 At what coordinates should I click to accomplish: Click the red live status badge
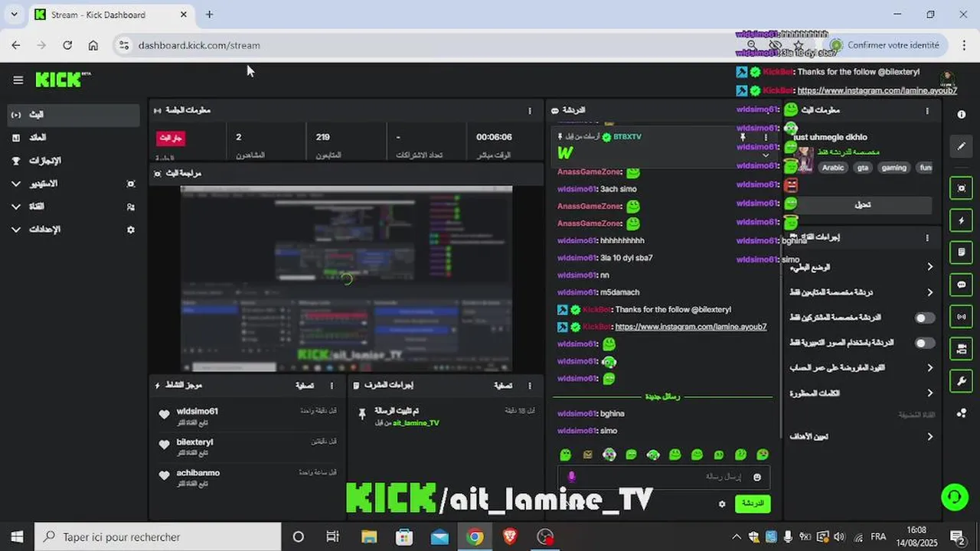pyautogui.click(x=171, y=138)
